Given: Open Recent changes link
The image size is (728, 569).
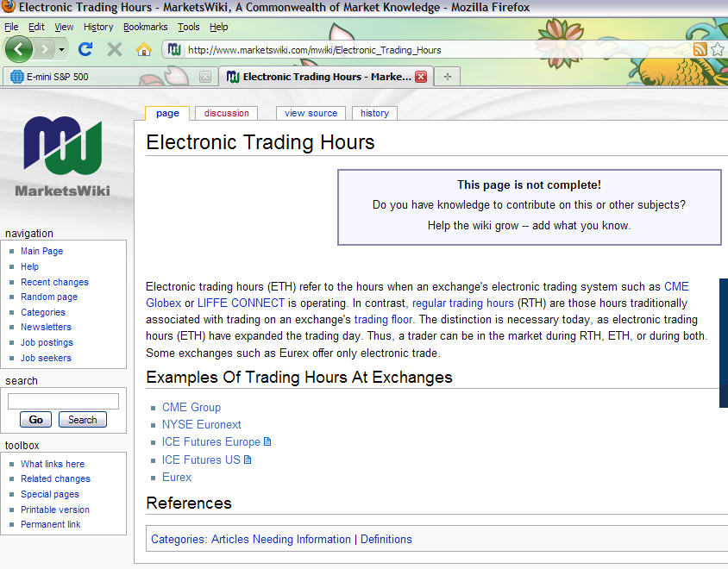Looking at the screenshot, I should (55, 282).
